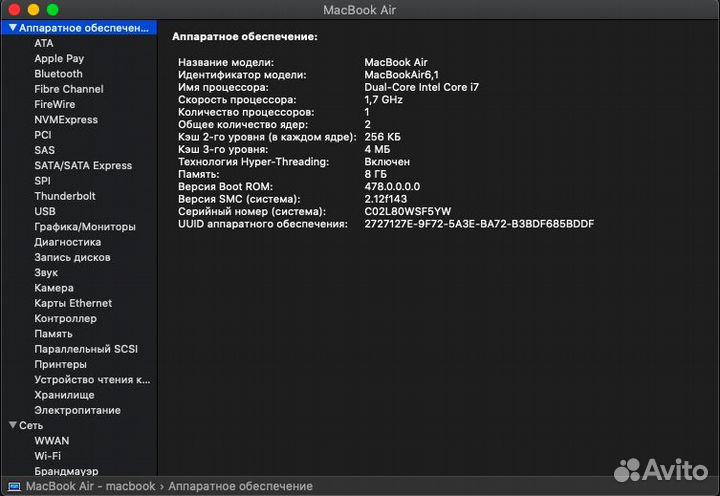
Task: Select Запись дисков entry
Action: (x=73, y=257)
